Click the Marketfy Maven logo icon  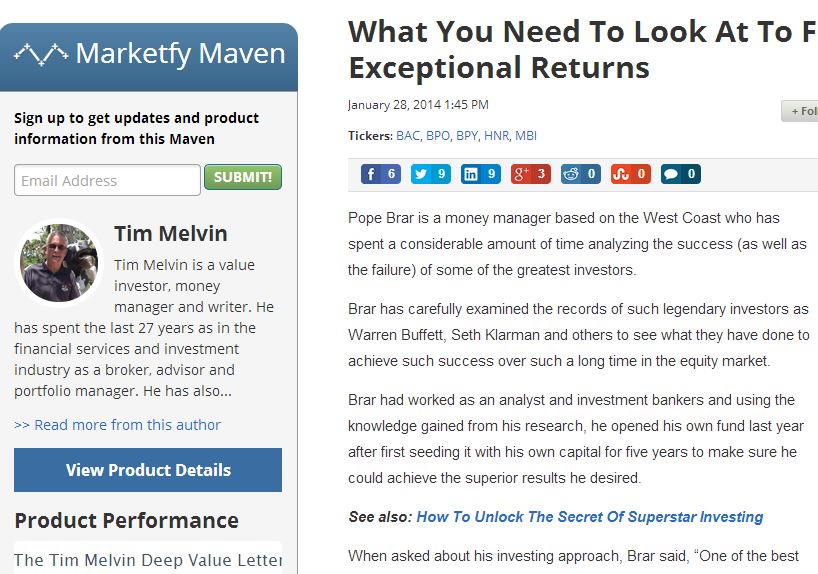coord(40,53)
